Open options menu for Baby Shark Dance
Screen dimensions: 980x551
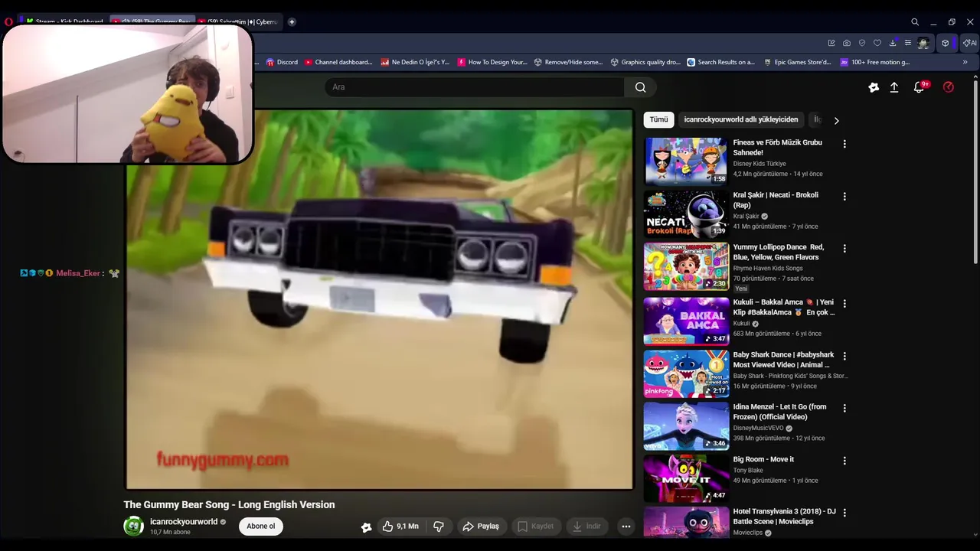(844, 356)
